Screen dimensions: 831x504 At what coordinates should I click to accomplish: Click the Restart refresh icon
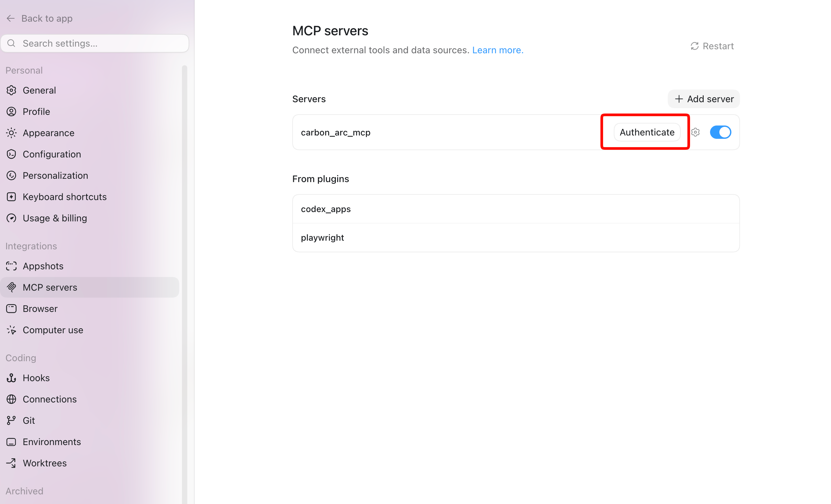(x=694, y=46)
